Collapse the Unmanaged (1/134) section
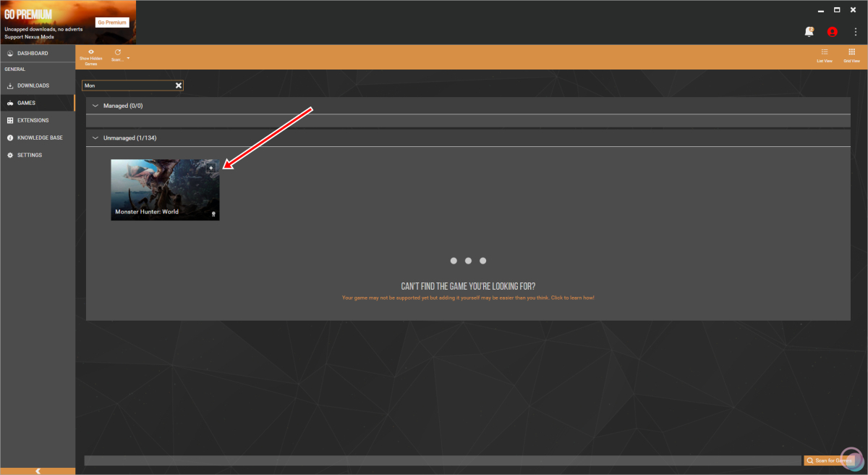This screenshot has height=475, width=868. [x=95, y=138]
